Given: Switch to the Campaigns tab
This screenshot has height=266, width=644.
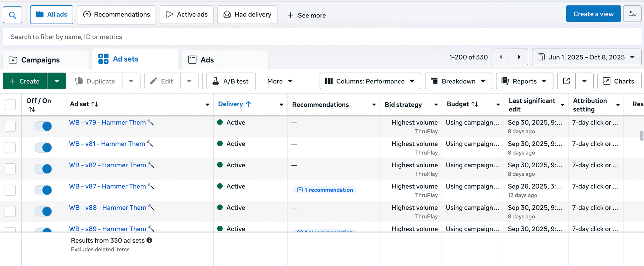Looking at the screenshot, I should point(40,60).
